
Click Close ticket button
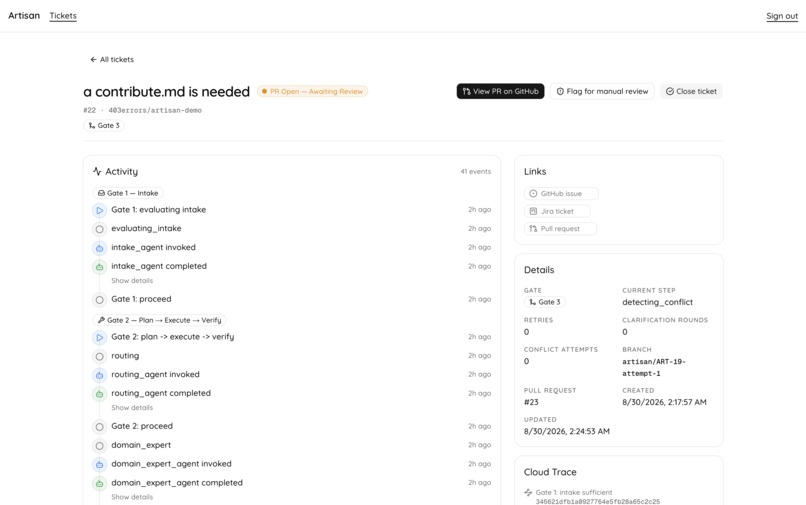[x=691, y=91]
